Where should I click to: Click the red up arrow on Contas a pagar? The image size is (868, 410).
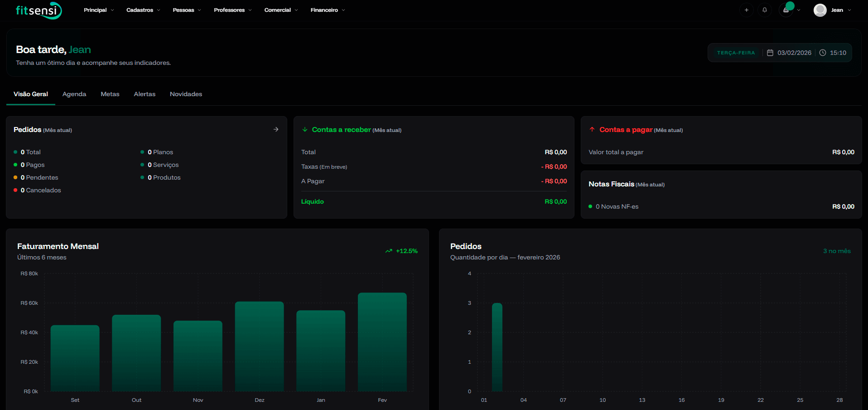point(592,130)
